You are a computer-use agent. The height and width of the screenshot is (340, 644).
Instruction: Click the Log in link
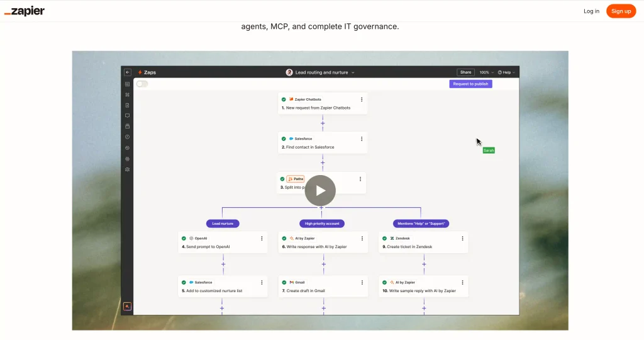pyautogui.click(x=591, y=11)
